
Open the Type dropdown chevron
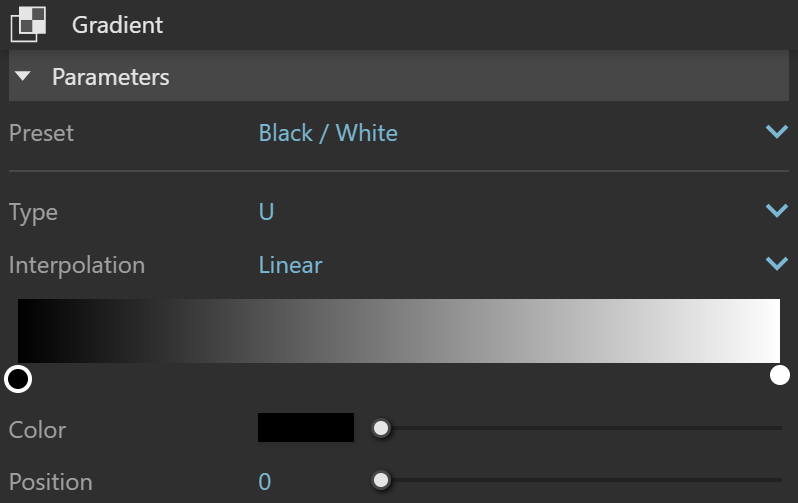point(777,210)
